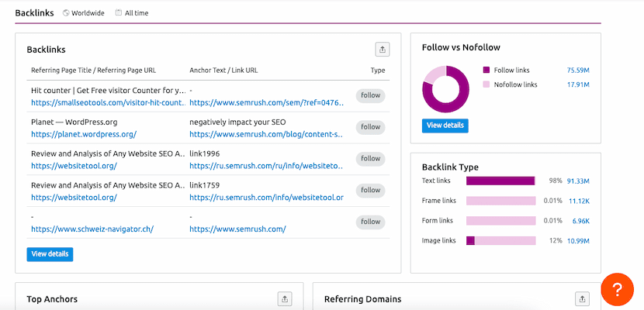This screenshot has height=310, width=644.
Task: Click the Type column header
Action: 378,70
